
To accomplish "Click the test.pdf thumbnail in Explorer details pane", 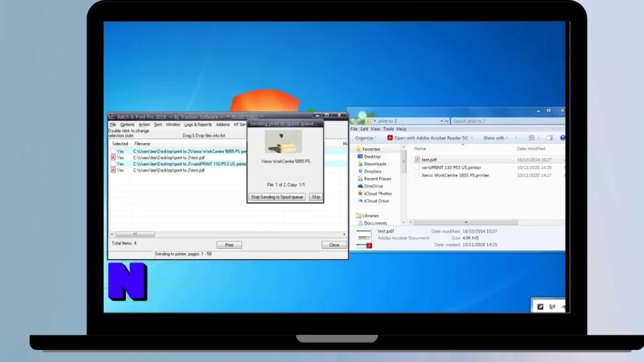I will [x=364, y=239].
